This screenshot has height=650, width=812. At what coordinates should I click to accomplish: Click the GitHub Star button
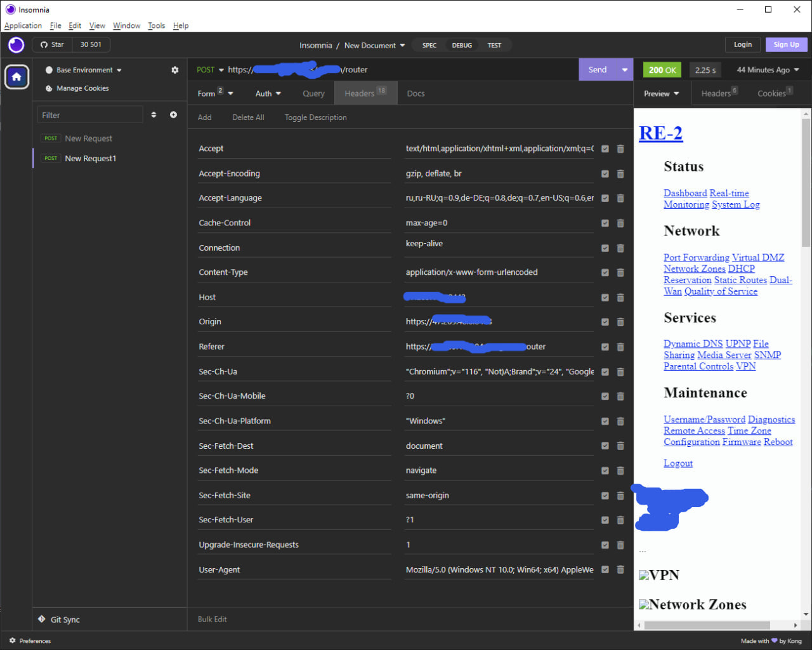53,44
